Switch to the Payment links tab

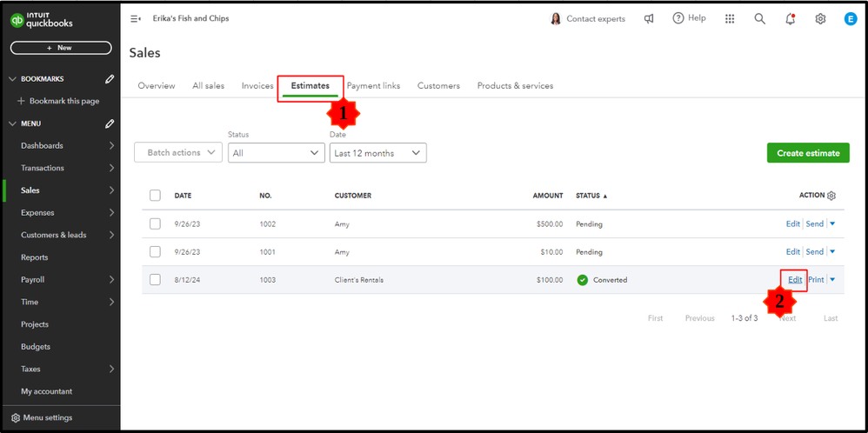374,86
